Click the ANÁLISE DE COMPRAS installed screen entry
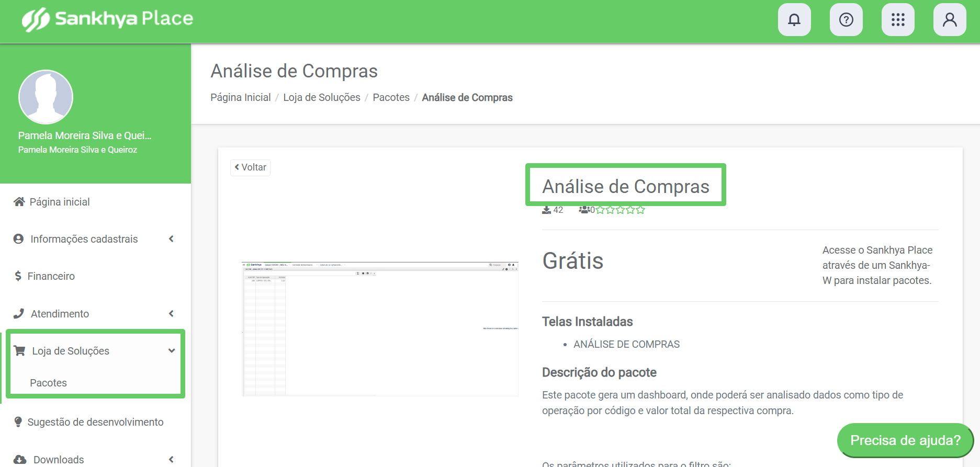Screen dimensions: 980x467 [626, 344]
